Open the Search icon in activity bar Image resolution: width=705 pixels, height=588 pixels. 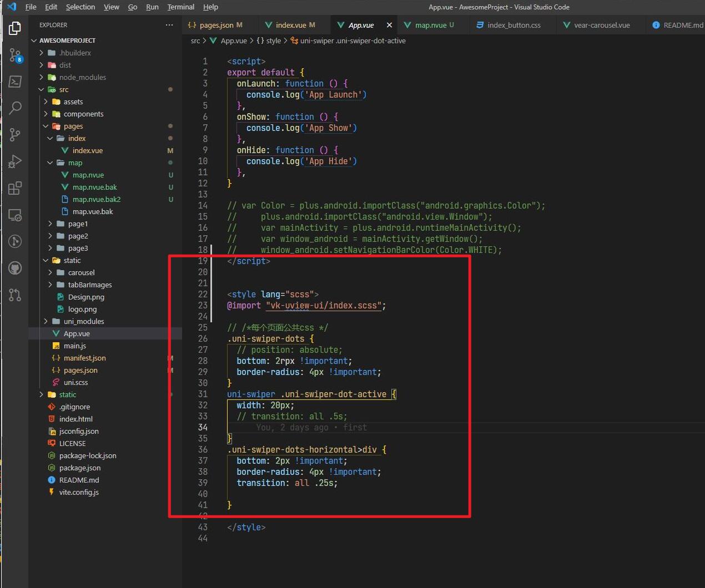pyautogui.click(x=15, y=108)
